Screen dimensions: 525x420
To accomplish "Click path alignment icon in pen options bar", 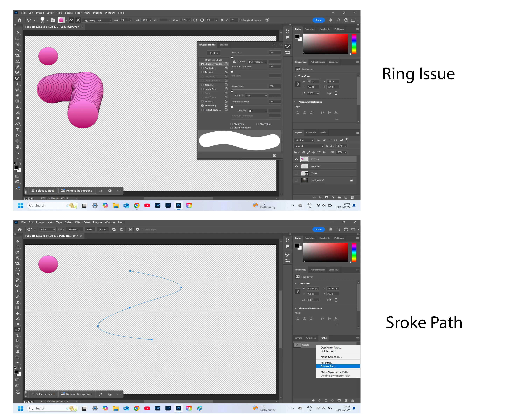I will click(x=122, y=230).
